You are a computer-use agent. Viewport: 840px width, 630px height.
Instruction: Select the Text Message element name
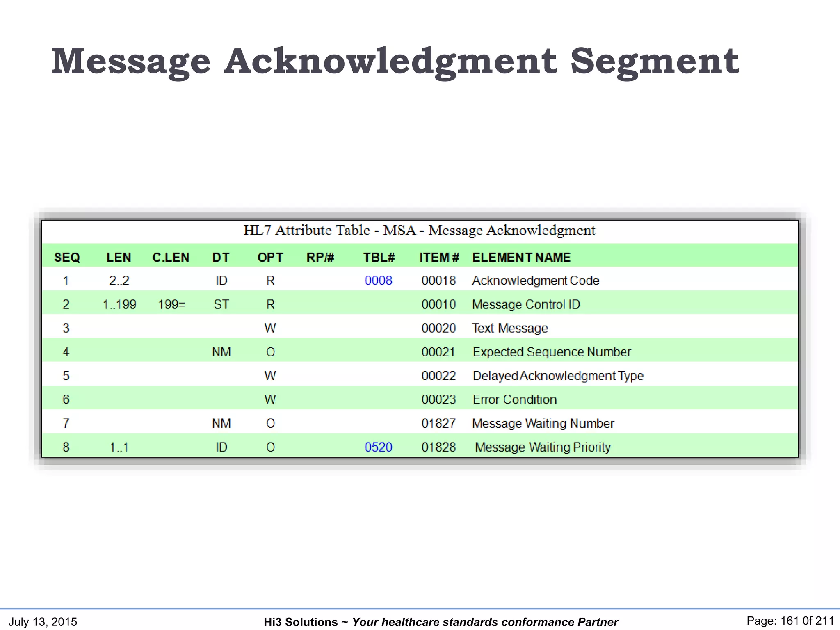pos(510,329)
